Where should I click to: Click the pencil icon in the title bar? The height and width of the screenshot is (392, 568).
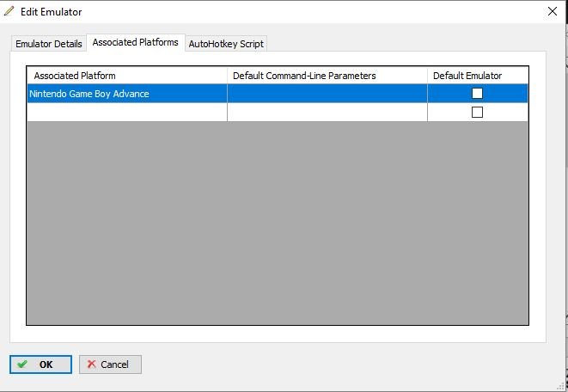coord(9,11)
